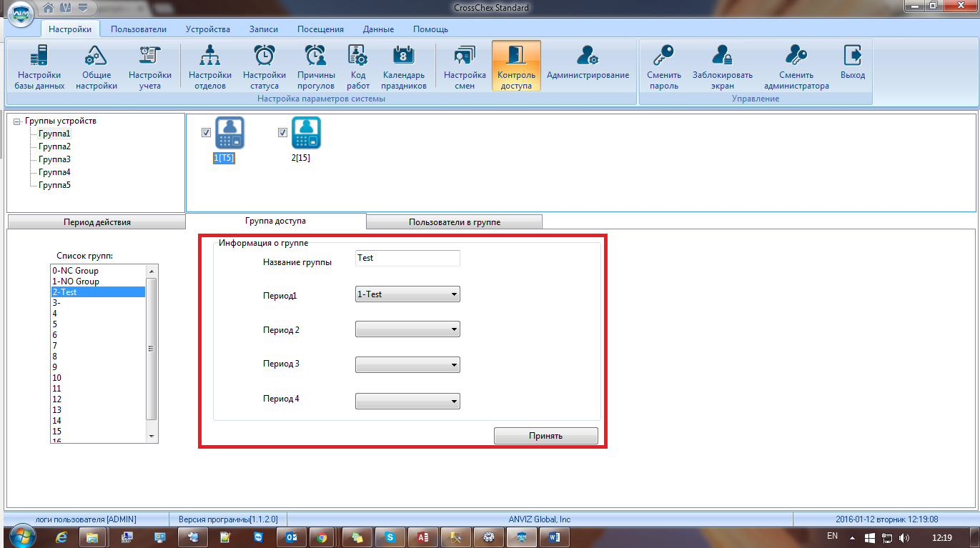Switch to the Пользователи ribbon tab
The image size is (980, 548).
tap(139, 29)
